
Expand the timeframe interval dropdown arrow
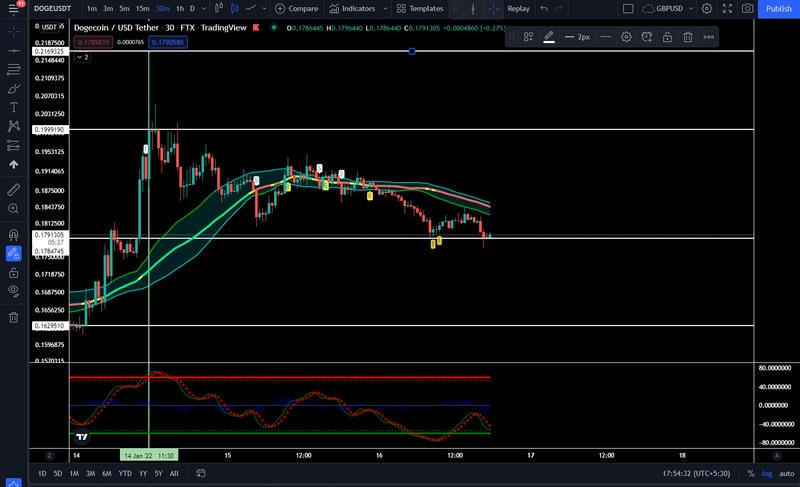(204, 9)
